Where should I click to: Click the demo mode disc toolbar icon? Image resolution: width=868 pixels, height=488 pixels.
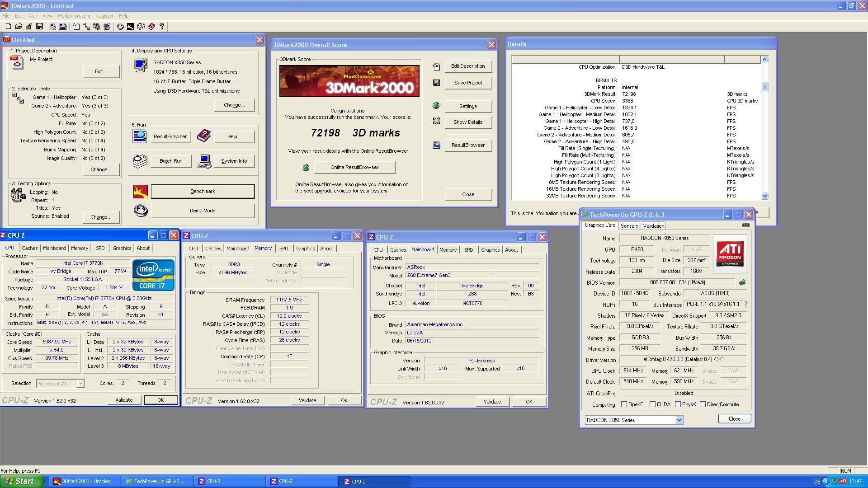120,27
